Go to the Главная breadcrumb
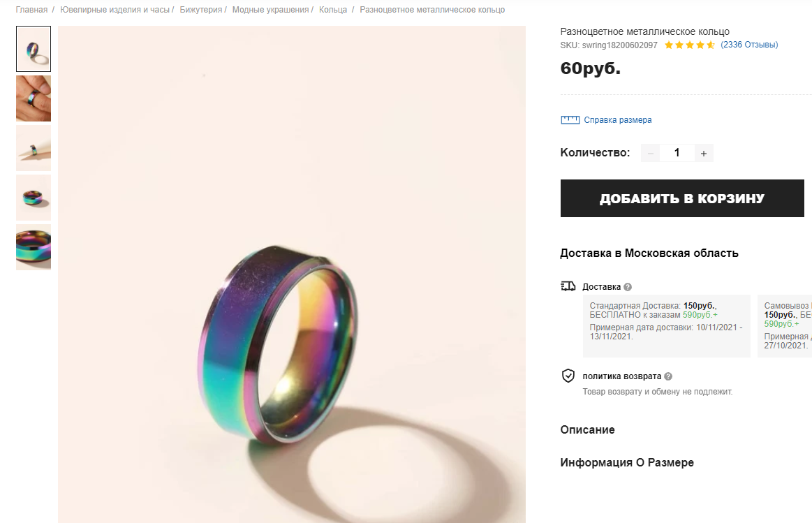 point(31,10)
